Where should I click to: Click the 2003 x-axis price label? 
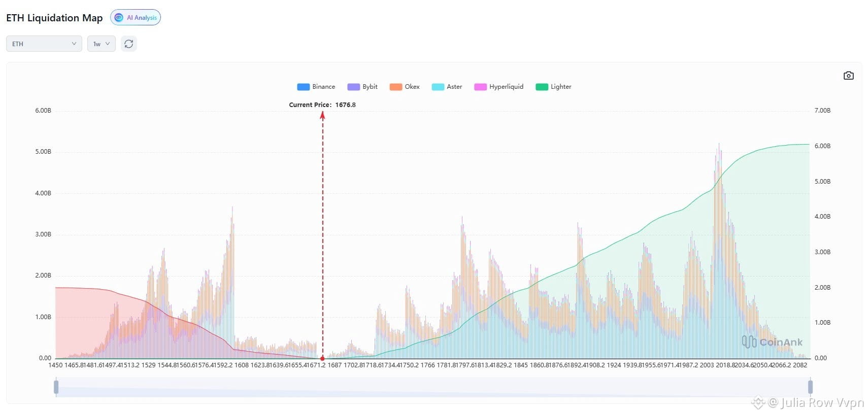[707, 365]
